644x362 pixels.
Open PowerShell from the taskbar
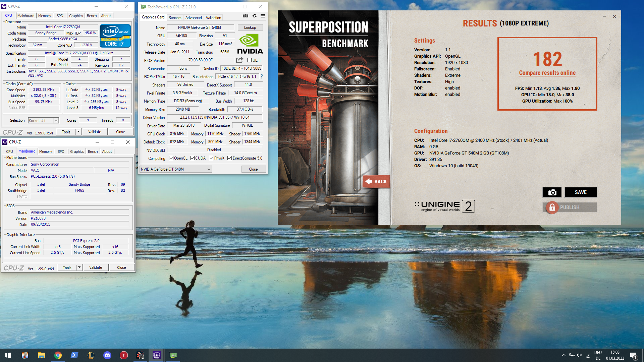pyautogui.click(x=74, y=355)
